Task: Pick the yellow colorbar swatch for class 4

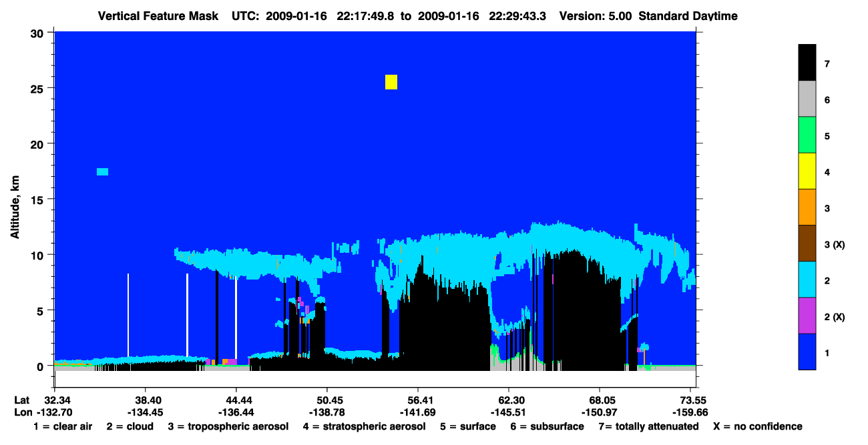Action: (x=807, y=171)
